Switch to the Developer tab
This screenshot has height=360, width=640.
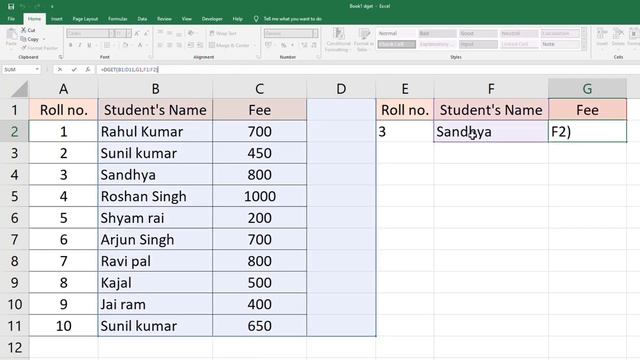212,19
